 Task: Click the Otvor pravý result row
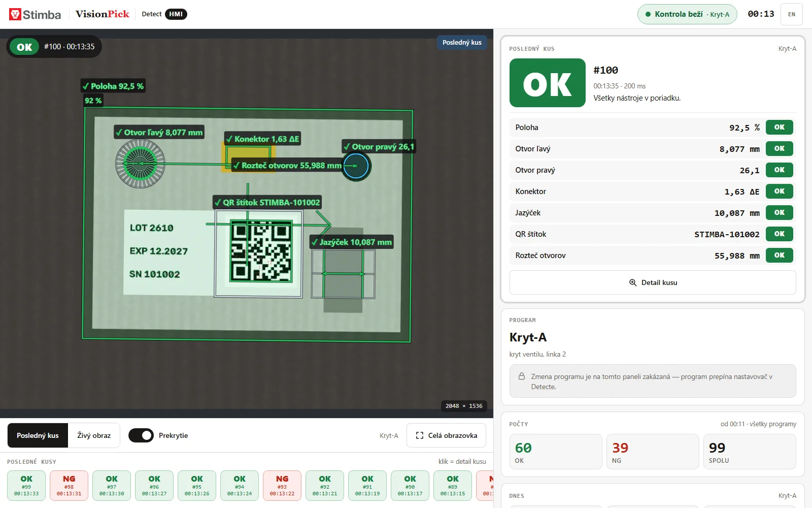(x=653, y=170)
